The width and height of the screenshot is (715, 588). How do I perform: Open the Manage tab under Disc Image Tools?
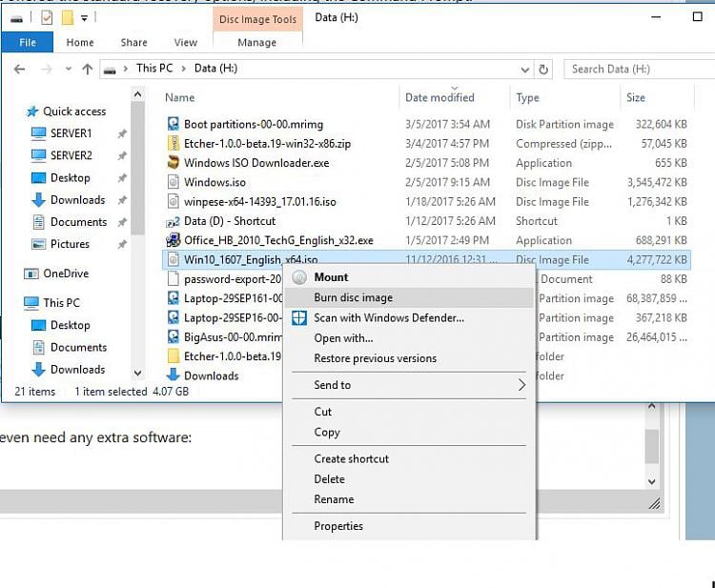point(256,42)
